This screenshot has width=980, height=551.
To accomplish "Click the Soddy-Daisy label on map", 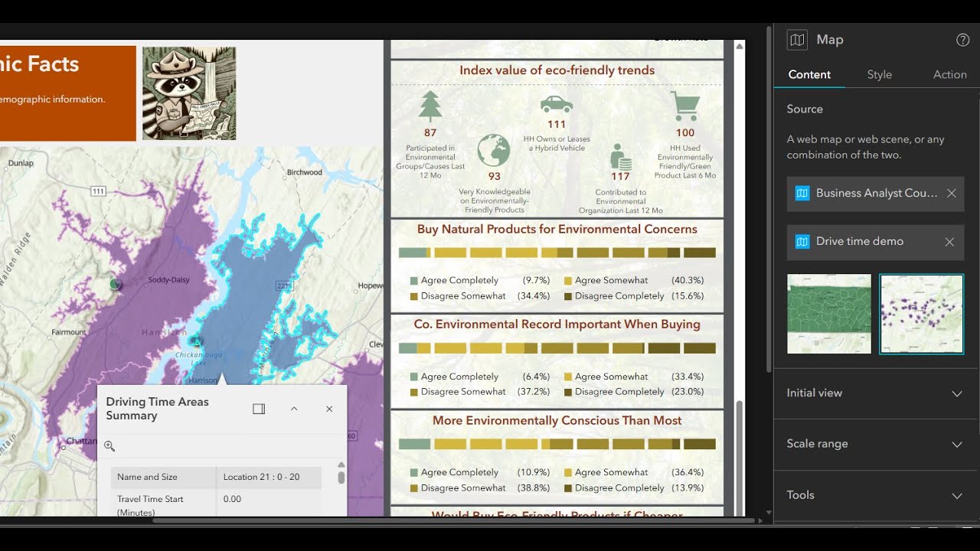I will pos(169,280).
